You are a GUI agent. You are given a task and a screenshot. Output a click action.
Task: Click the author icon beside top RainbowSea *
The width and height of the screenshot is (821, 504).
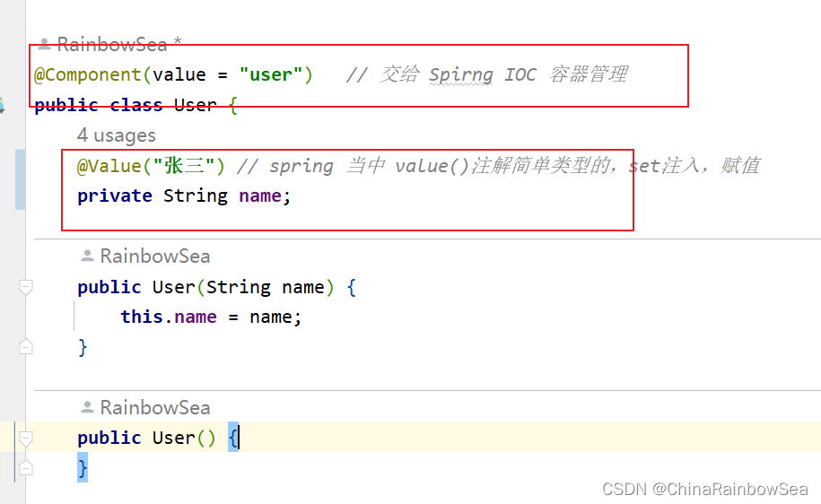pyautogui.click(x=45, y=44)
